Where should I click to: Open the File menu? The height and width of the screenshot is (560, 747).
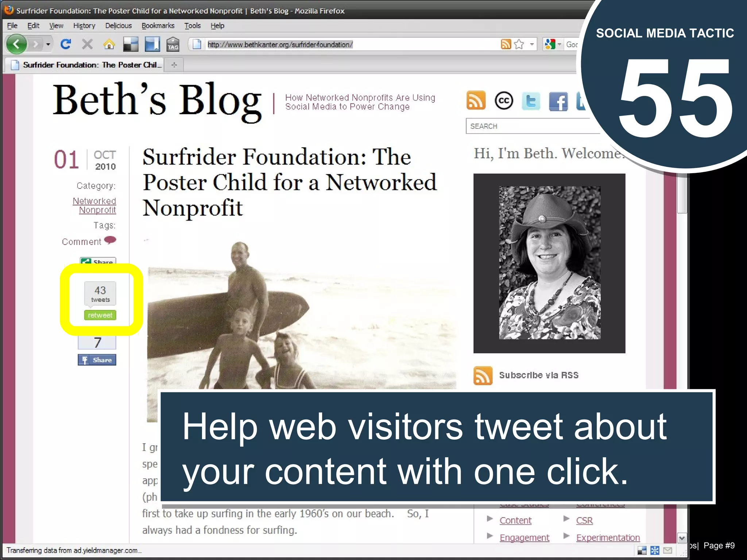(12, 26)
